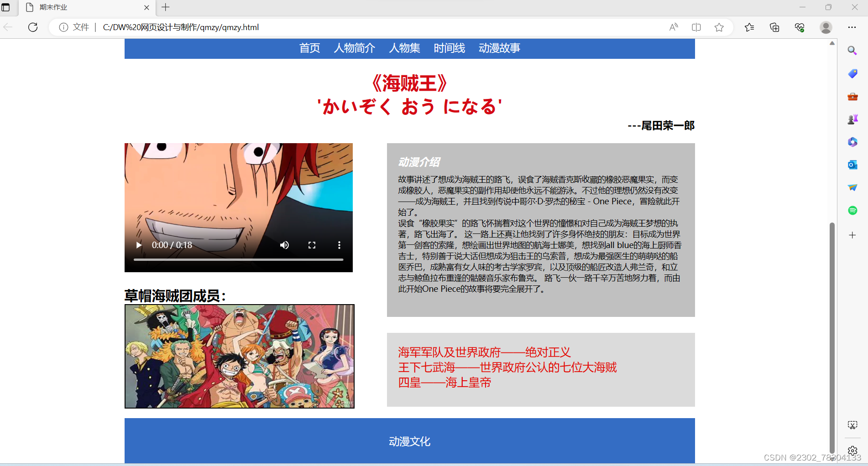
Task: Open sidebar Search icon
Action: click(852, 51)
